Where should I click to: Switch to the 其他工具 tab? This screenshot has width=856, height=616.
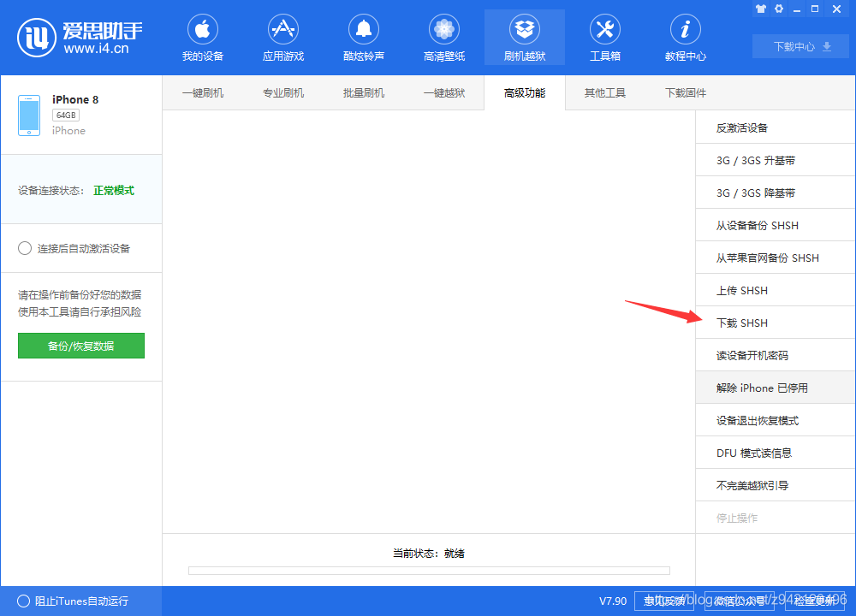pos(605,92)
